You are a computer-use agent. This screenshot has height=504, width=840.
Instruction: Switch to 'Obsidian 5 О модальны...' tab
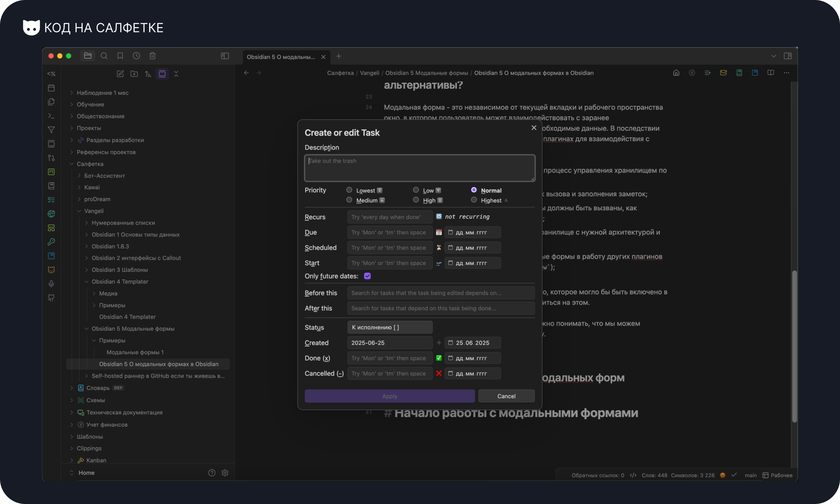(281, 57)
